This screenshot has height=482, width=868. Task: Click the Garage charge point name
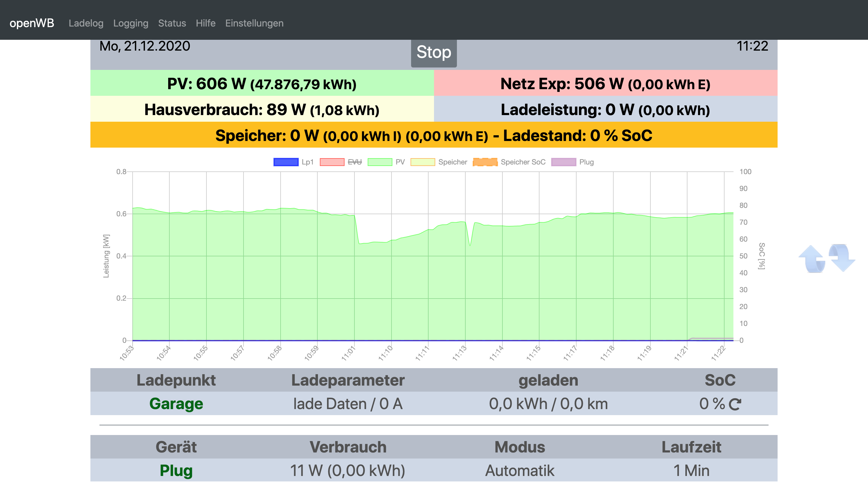point(176,403)
